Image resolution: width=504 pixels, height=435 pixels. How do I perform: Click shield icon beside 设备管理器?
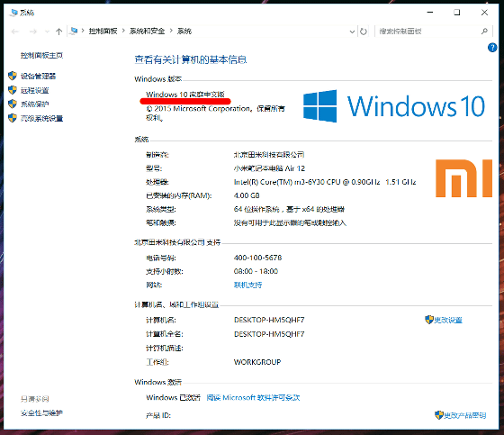pos(13,76)
